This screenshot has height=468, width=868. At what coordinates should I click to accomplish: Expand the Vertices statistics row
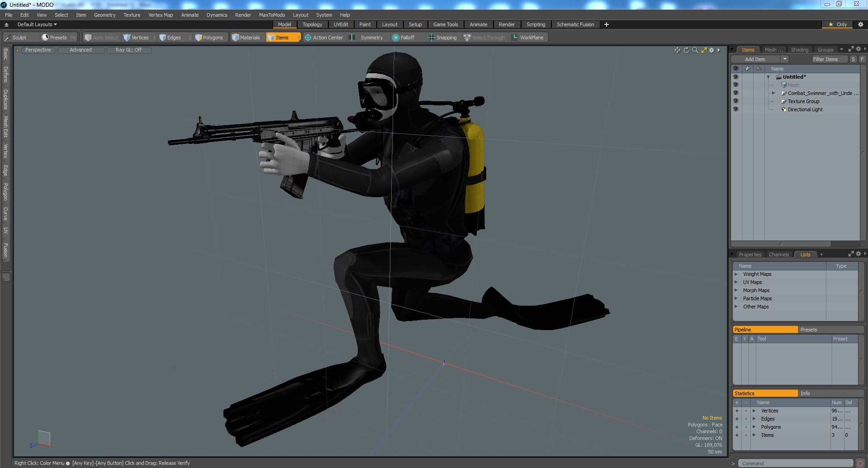(x=754, y=411)
